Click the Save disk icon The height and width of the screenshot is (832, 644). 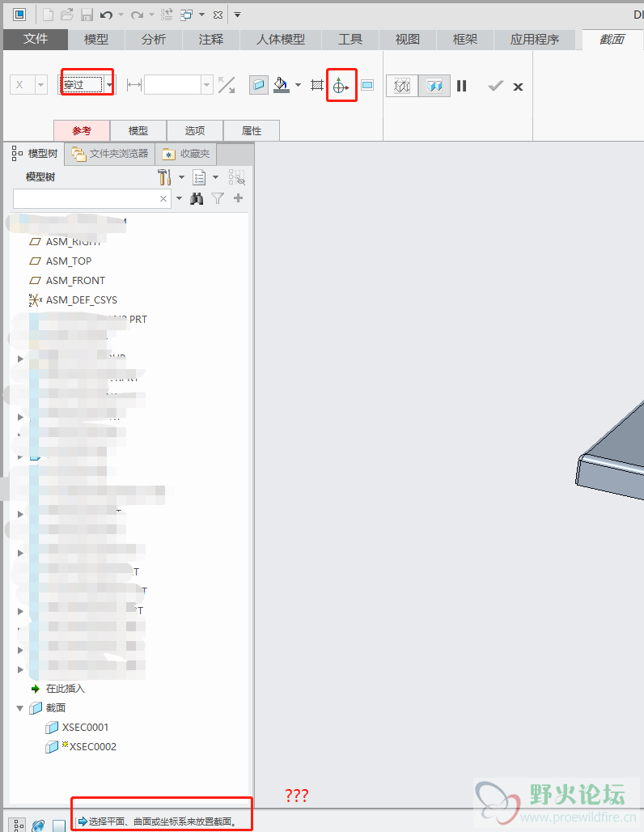point(87,15)
